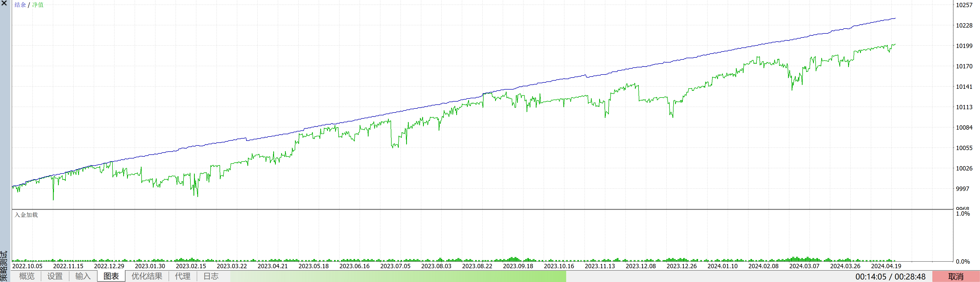Screen dimensions: 980x282
Task: Open the 日志 tab
Action: pyautogui.click(x=211, y=276)
